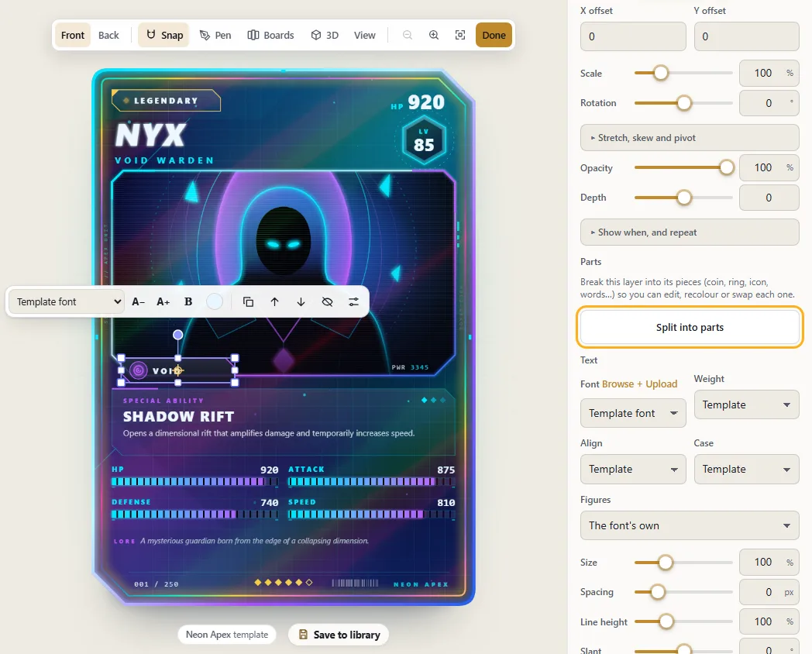The height and width of the screenshot is (654, 812).
Task: Save card to library
Action: click(x=339, y=635)
